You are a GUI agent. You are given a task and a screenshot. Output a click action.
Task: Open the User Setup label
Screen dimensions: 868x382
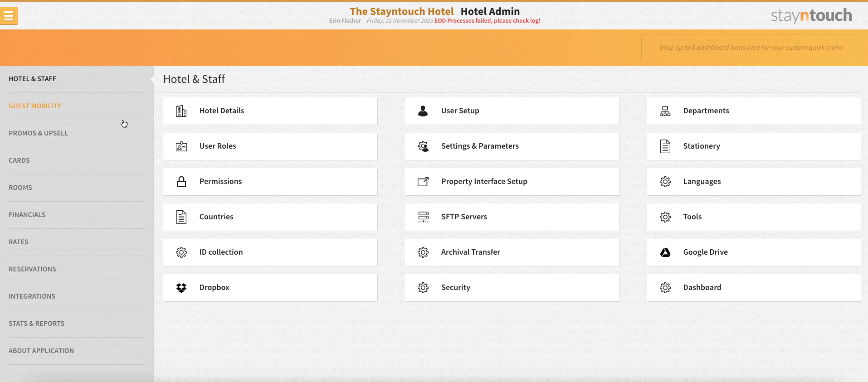[x=460, y=111]
